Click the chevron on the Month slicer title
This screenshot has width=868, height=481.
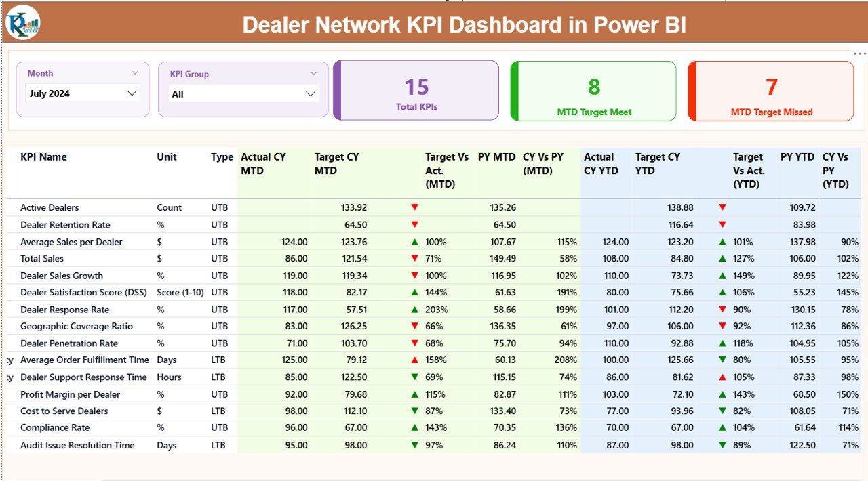tap(136, 72)
